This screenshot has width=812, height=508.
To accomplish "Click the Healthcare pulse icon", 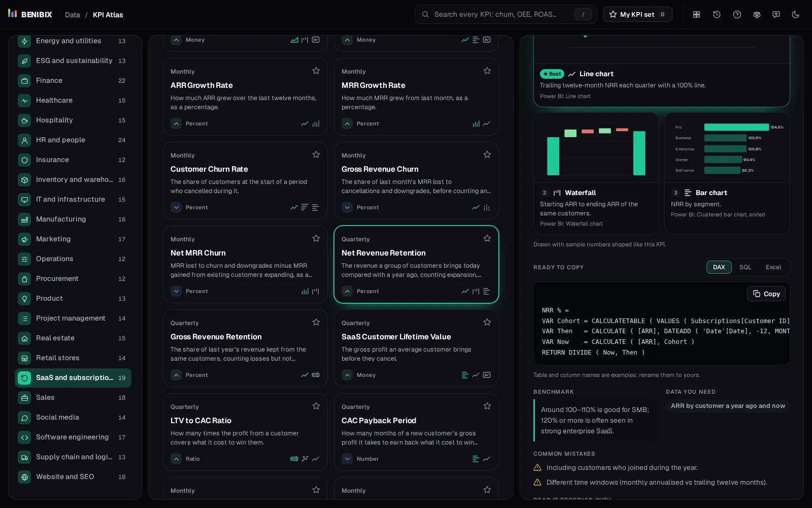I will pos(24,101).
